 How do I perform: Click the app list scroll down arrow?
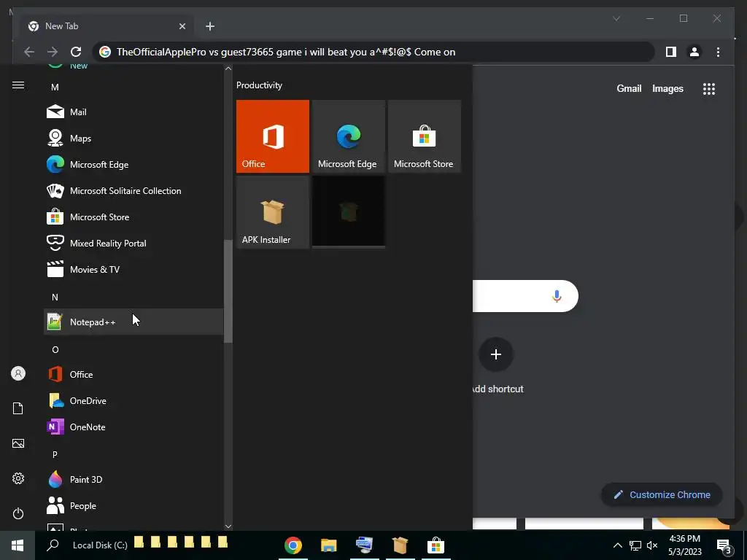[x=228, y=526]
